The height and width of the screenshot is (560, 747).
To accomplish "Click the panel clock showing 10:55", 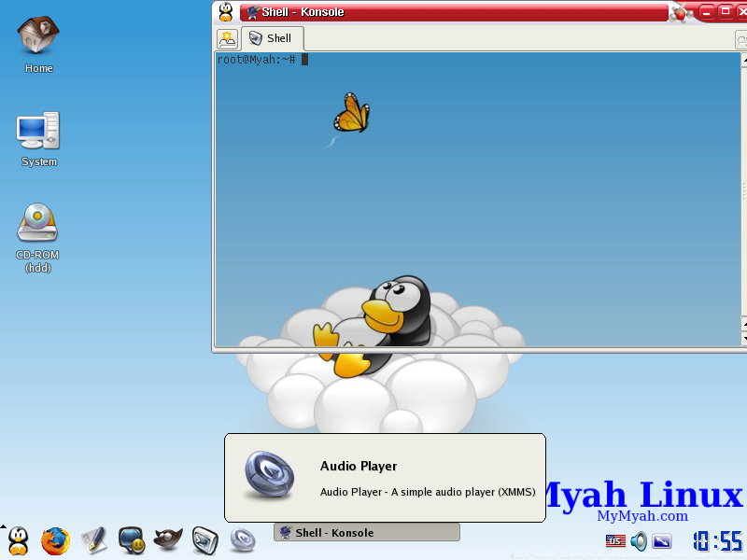I will (718, 541).
